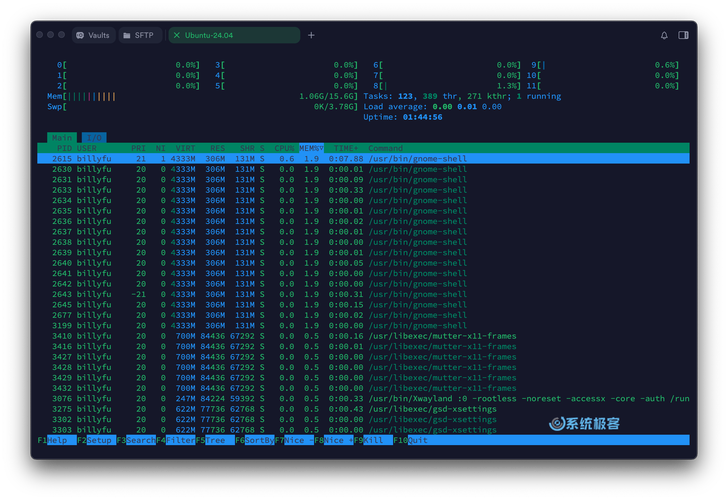
Task: Sort by SHR column header
Action: tap(247, 148)
